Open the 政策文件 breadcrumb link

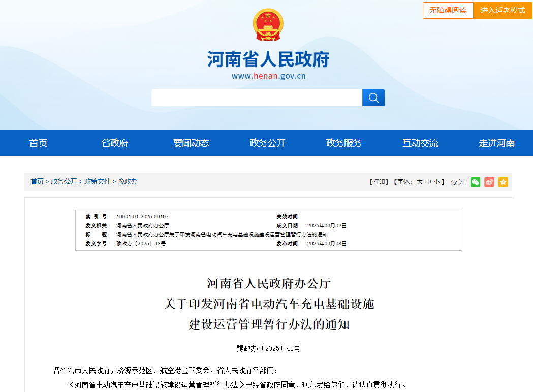[98, 181]
